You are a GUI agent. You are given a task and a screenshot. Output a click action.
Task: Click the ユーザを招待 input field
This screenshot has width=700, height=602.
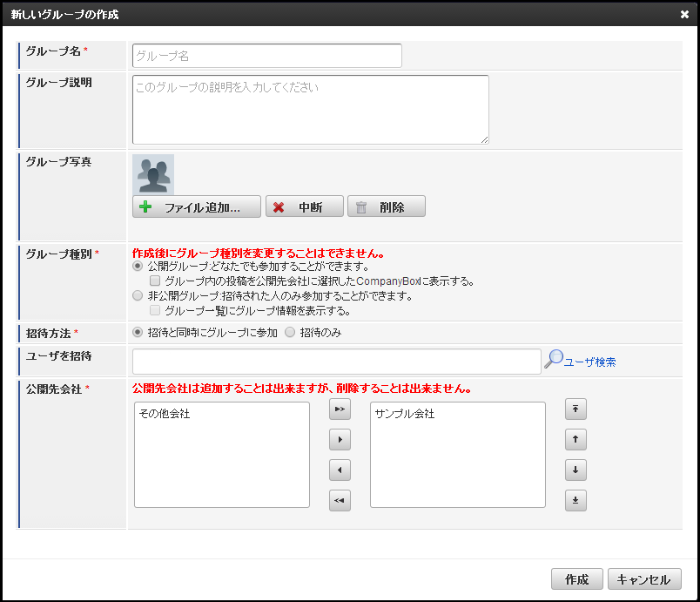(337, 362)
